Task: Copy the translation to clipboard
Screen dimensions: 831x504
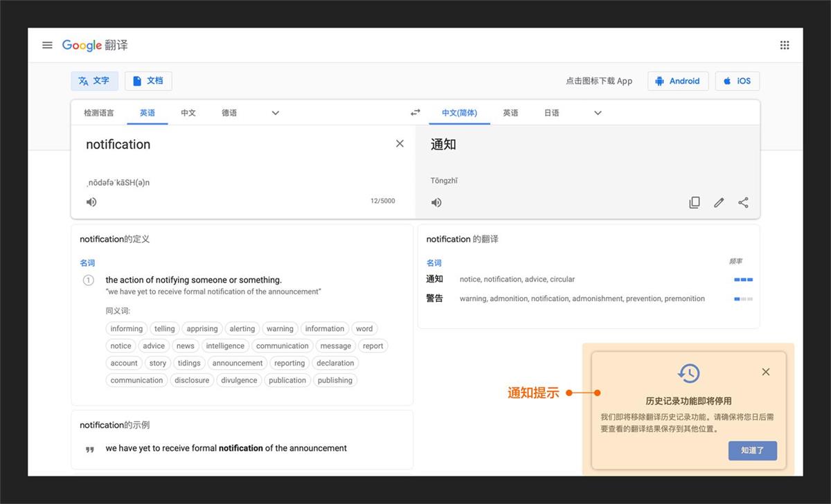Action: (x=694, y=203)
